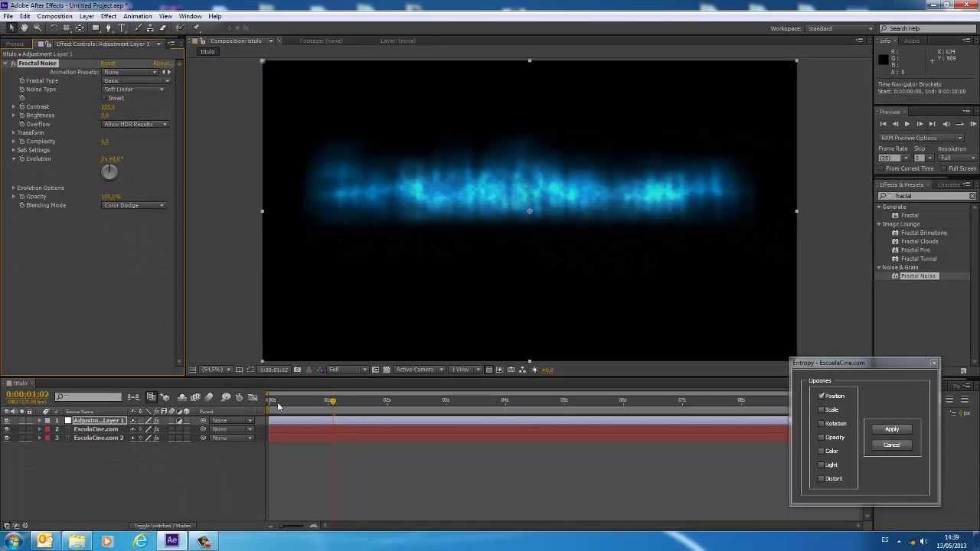Click the Windows Start button
980x551 pixels.
coord(13,541)
